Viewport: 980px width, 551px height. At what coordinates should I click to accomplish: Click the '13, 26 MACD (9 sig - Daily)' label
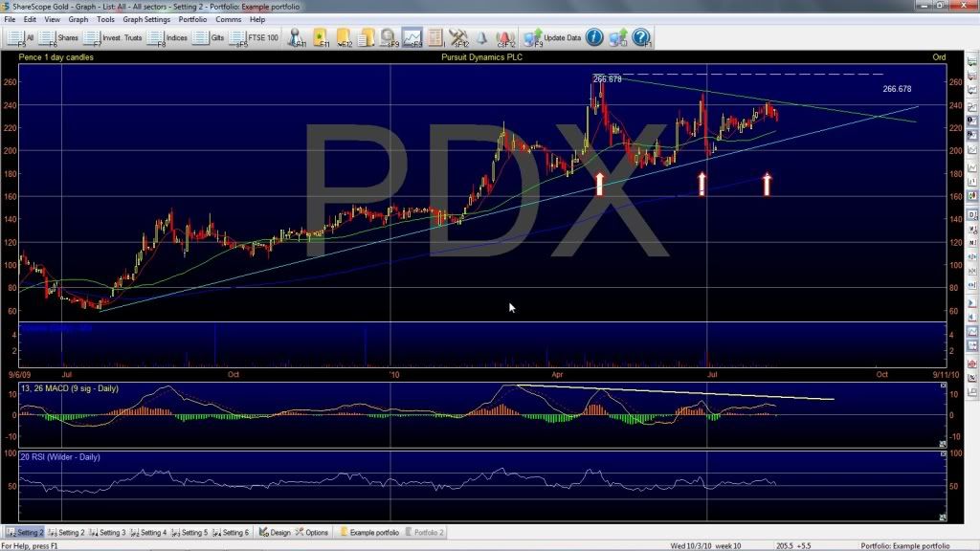69,388
